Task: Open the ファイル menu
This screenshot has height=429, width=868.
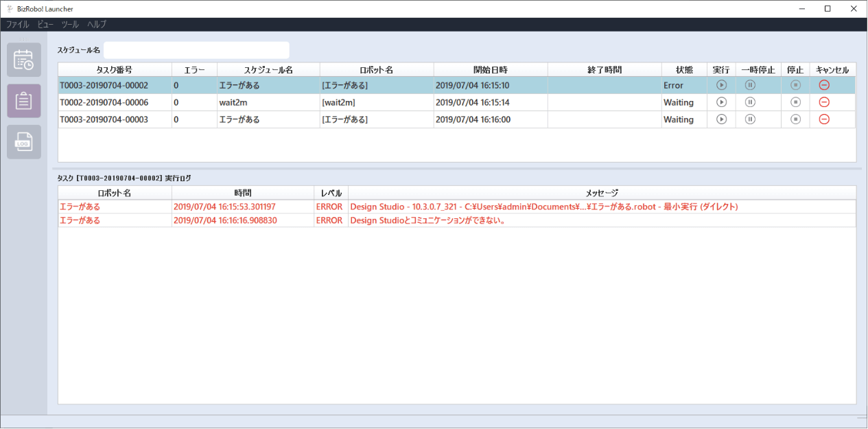Action: click(18, 24)
